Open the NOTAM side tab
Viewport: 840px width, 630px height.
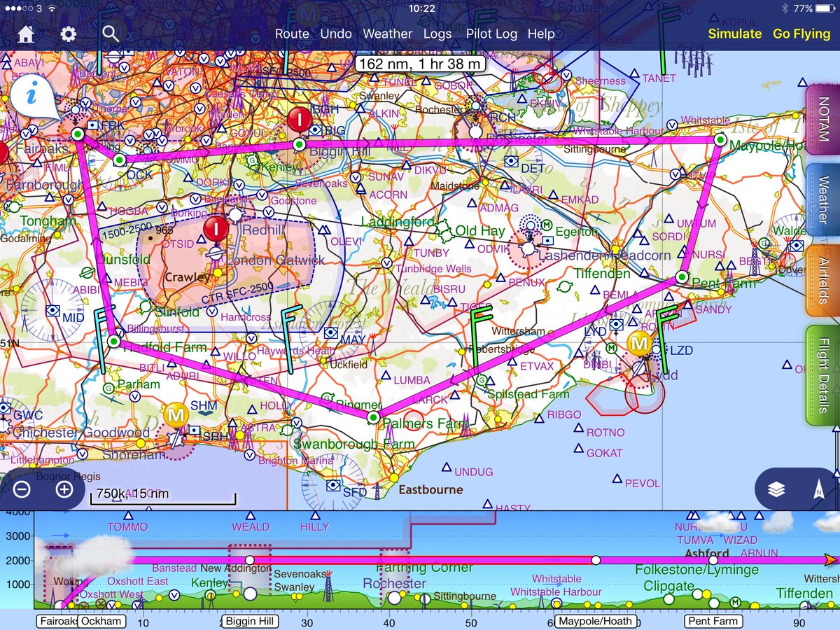point(822,119)
